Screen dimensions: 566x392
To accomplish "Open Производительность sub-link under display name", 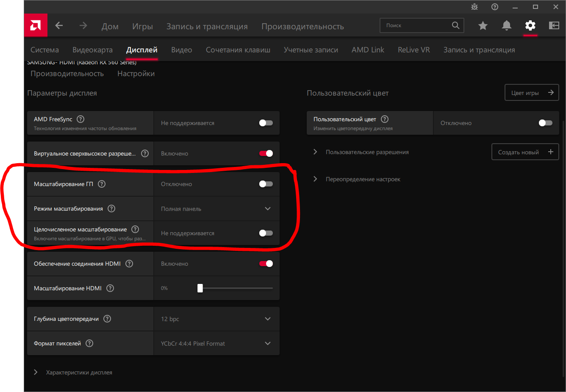I will click(x=67, y=74).
